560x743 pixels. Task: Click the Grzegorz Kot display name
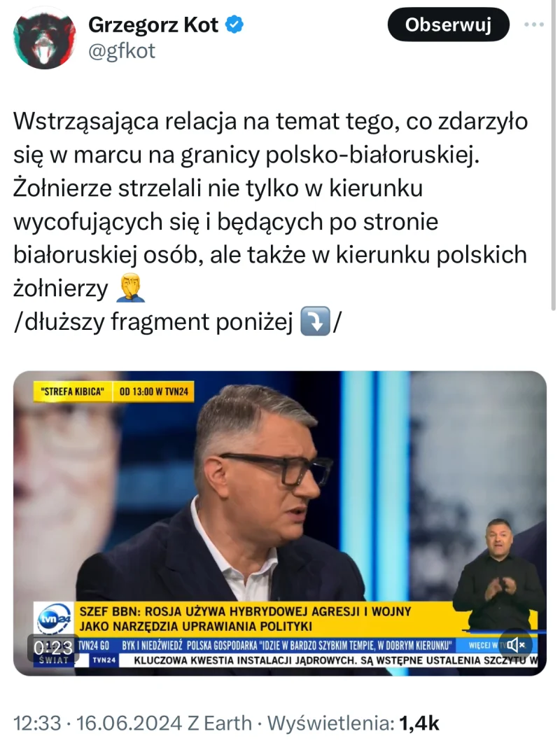(153, 25)
